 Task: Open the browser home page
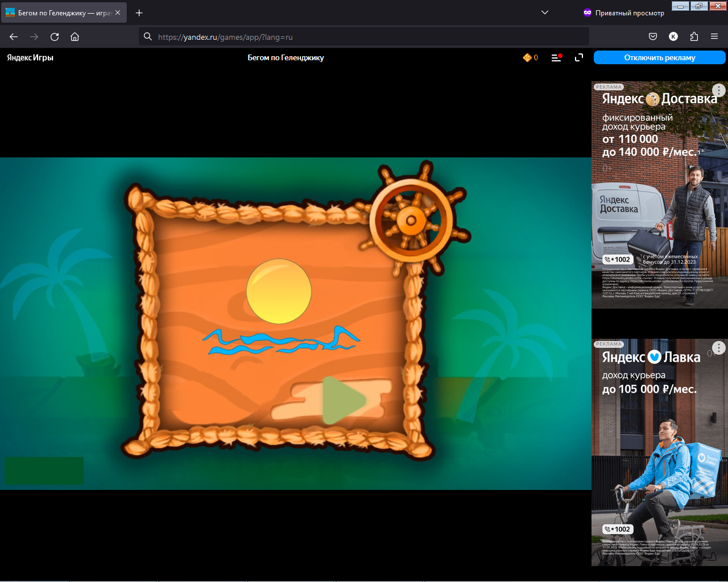75,37
